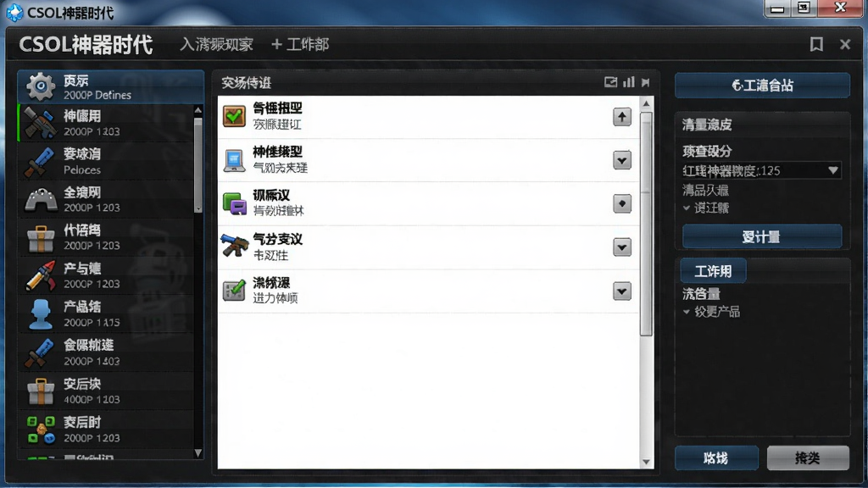Click the '2000P Detines' text in sidebar
This screenshot has height=488, width=868.
pyautogui.click(x=97, y=95)
